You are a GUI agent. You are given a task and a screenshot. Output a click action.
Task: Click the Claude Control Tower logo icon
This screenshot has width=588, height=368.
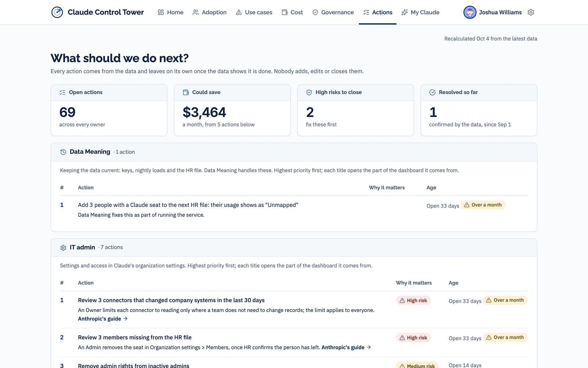57,12
